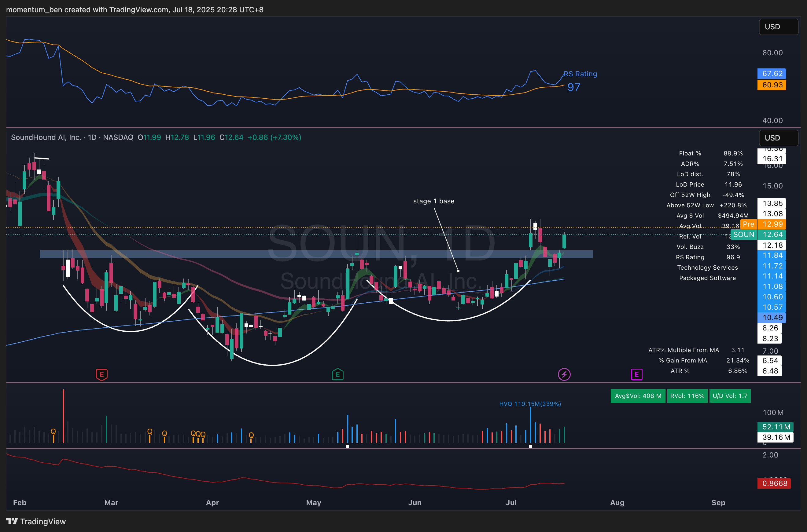
Task: Click the HVQ 119.15M(239%) volume label
Action: [x=530, y=404]
